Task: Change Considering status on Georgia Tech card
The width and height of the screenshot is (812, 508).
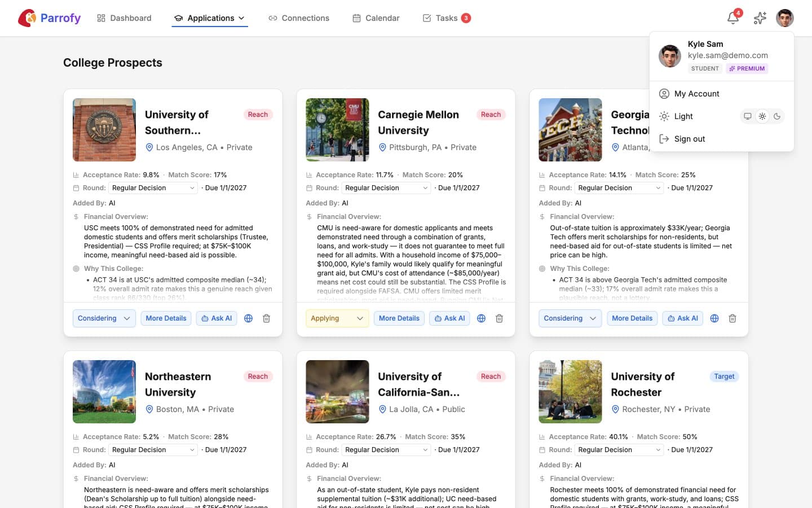Action: (x=570, y=318)
